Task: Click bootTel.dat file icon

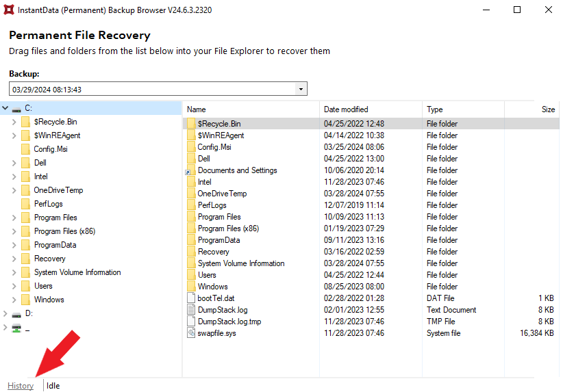Action: click(191, 298)
